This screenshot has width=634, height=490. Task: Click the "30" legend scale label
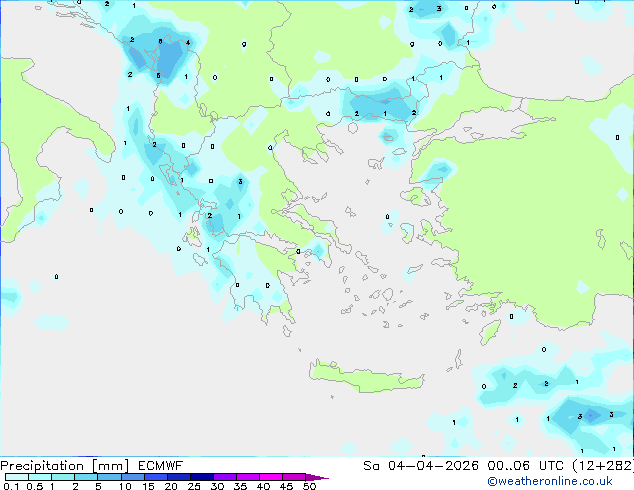pos(217,486)
